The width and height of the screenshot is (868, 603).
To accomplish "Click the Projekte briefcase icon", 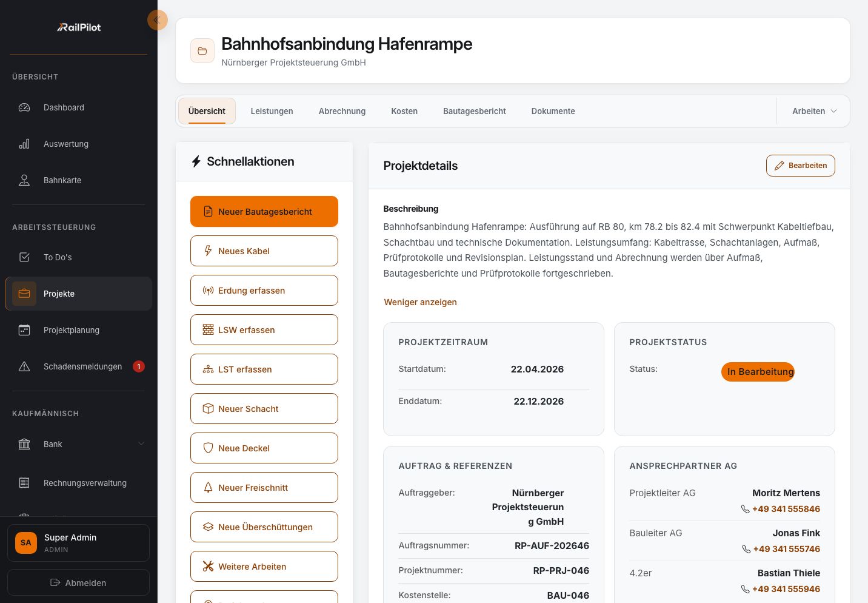I will coord(24,294).
